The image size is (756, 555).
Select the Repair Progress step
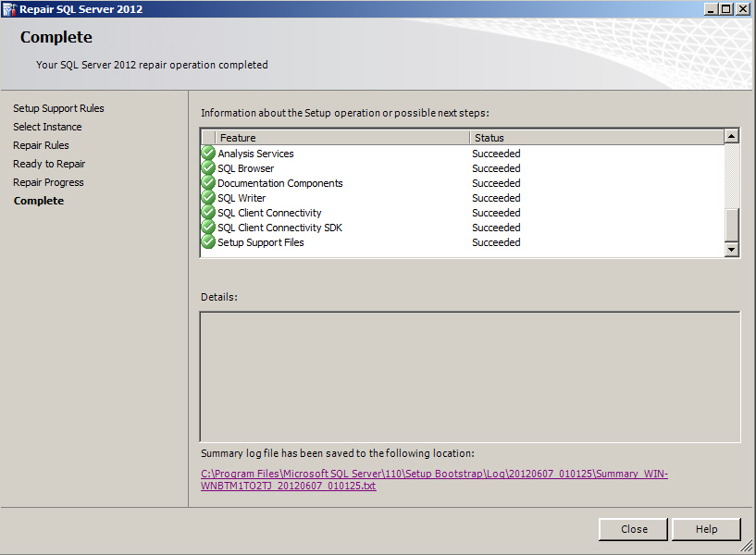[x=48, y=182]
